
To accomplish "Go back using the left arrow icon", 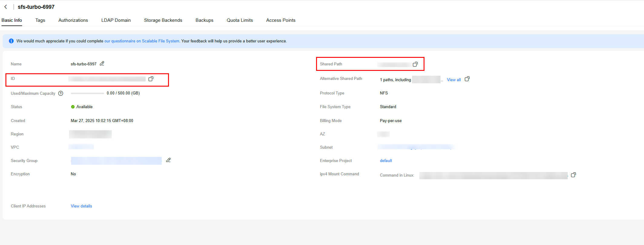I will coord(6,7).
